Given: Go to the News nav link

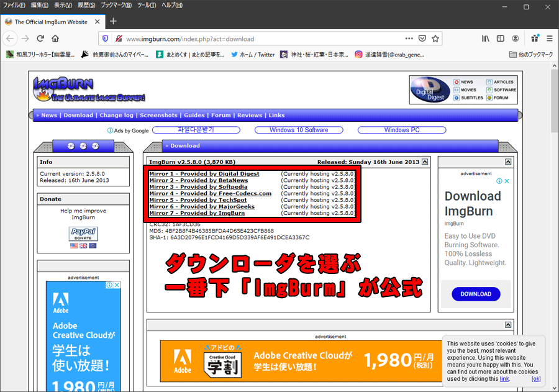Looking at the screenshot, I should (49, 115).
